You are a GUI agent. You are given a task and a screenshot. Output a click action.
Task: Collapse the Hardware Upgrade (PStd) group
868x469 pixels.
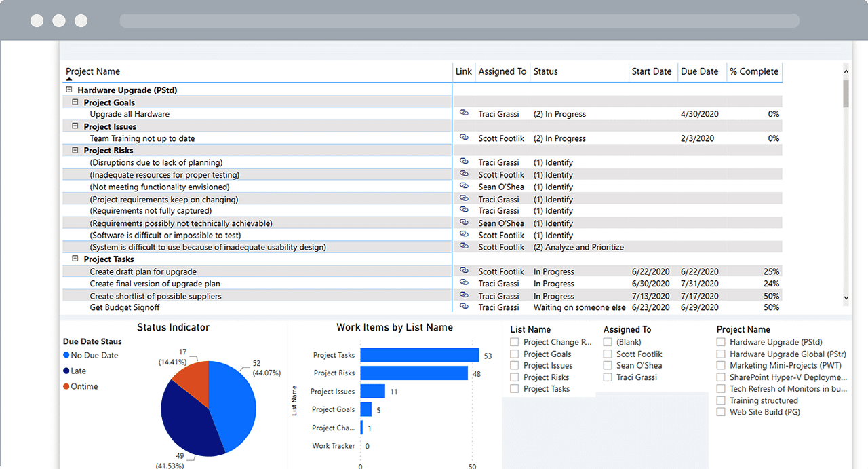coord(68,90)
